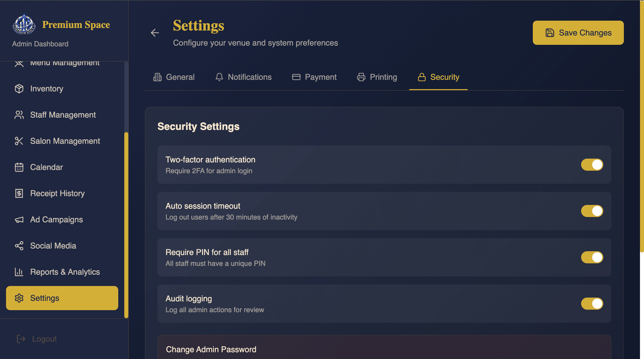This screenshot has width=644, height=359.
Task: Go to Ad Campaigns
Action: 62,220
